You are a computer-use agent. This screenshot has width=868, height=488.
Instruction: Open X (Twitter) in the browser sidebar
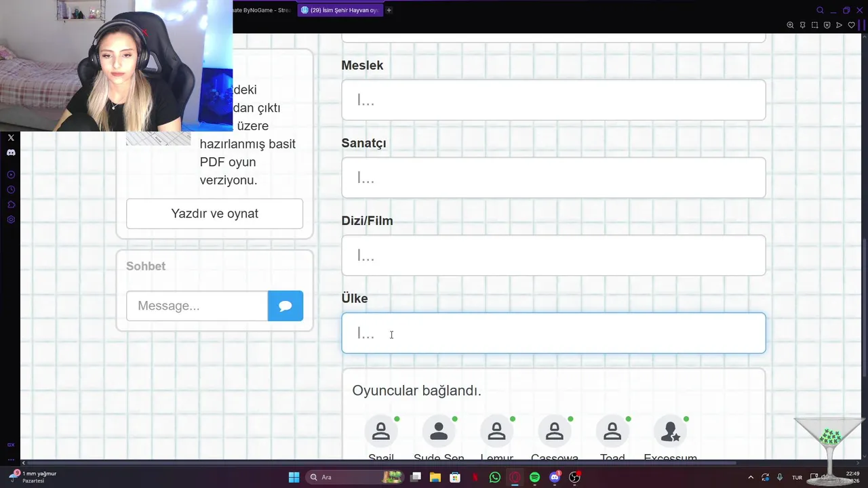[11, 138]
